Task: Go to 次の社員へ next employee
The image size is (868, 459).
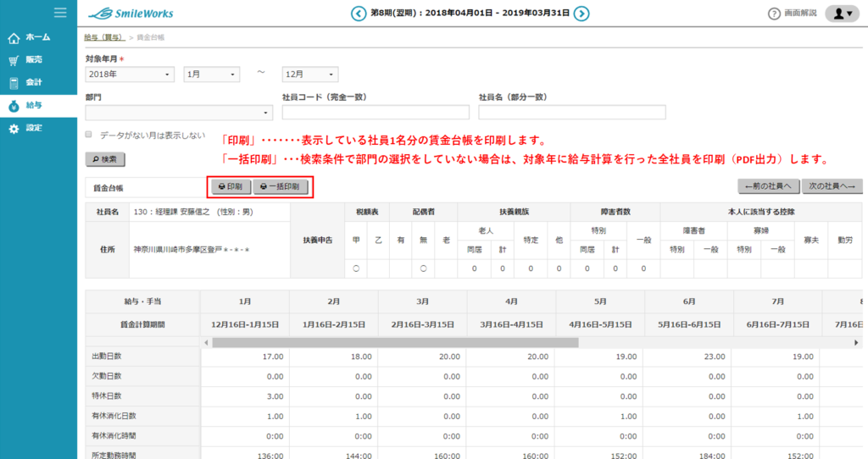Action: (832, 186)
